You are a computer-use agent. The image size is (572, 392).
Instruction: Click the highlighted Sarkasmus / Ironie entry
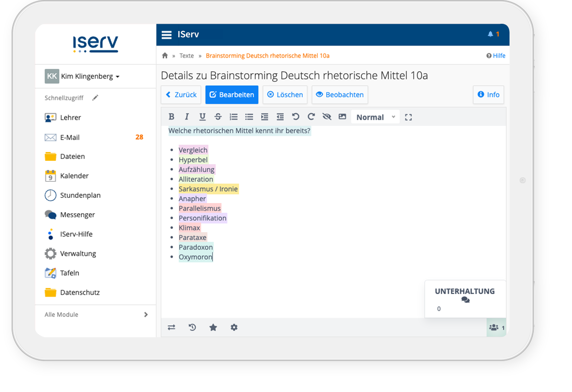[x=208, y=189]
